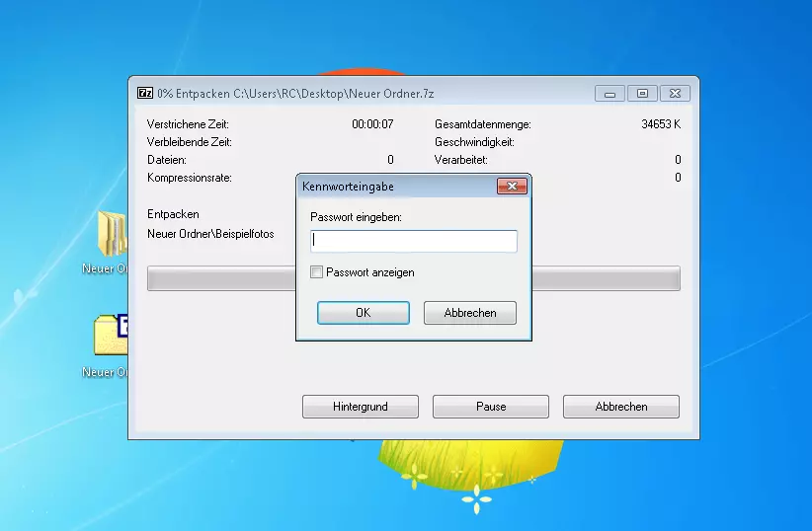812x531 pixels.
Task: Confirm the password with OK
Action: pos(363,313)
